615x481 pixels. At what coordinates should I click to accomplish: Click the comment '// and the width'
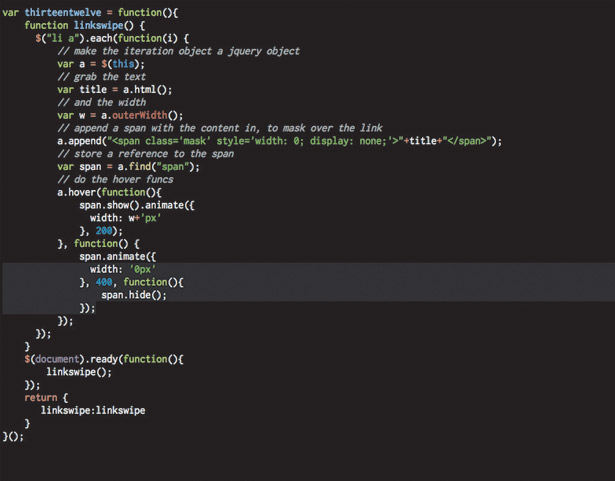[102, 102]
